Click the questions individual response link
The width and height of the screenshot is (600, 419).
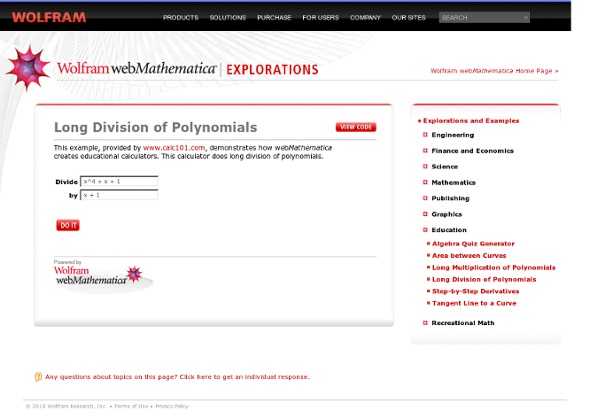tap(177, 377)
